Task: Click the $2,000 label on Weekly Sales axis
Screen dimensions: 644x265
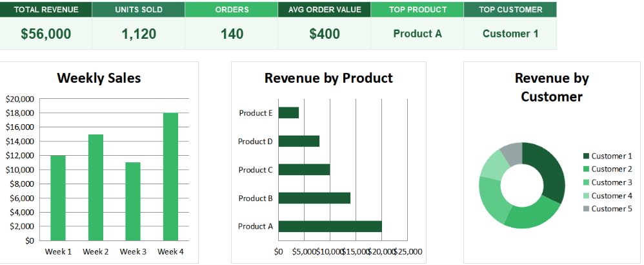Action: pyautogui.click(x=22, y=226)
